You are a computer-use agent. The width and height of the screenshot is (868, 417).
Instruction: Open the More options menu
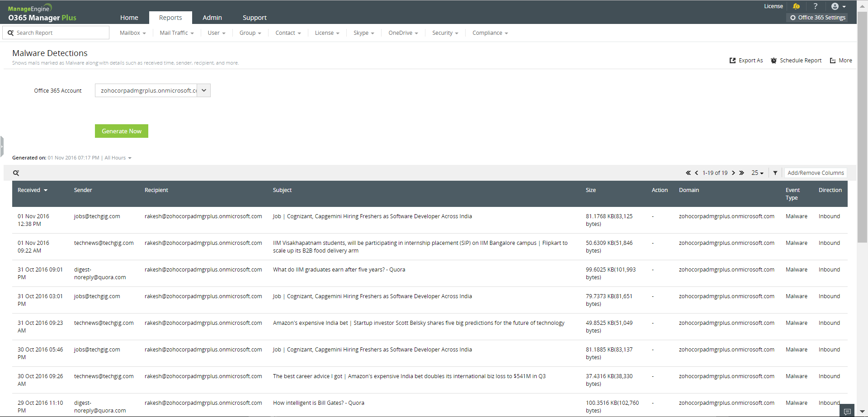coord(841,61)
